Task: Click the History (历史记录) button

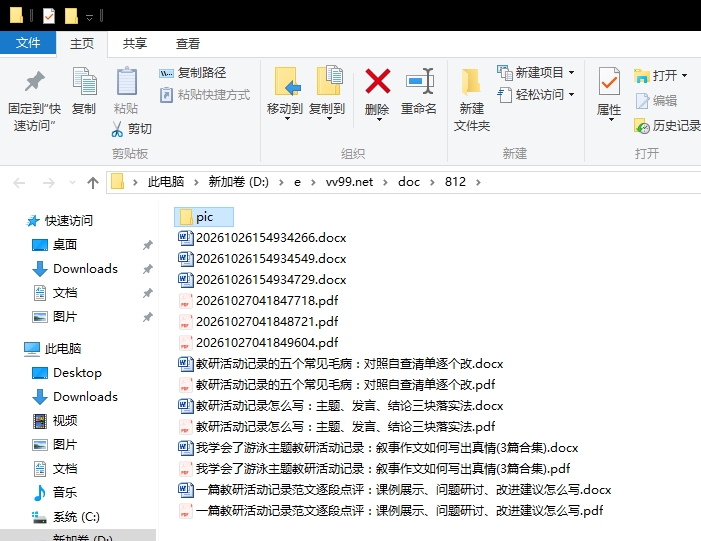Action: point(667,126)
